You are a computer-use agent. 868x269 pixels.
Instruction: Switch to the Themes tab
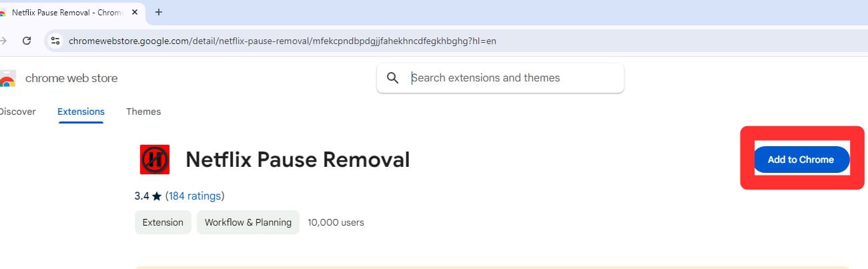click(143, 111)
